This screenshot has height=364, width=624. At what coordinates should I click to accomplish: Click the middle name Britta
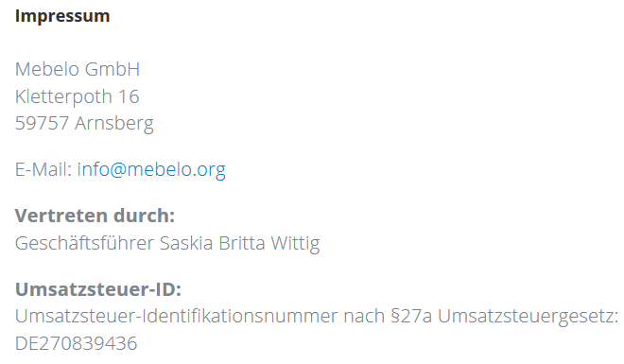pyautogui.click(x=242, y=244)
